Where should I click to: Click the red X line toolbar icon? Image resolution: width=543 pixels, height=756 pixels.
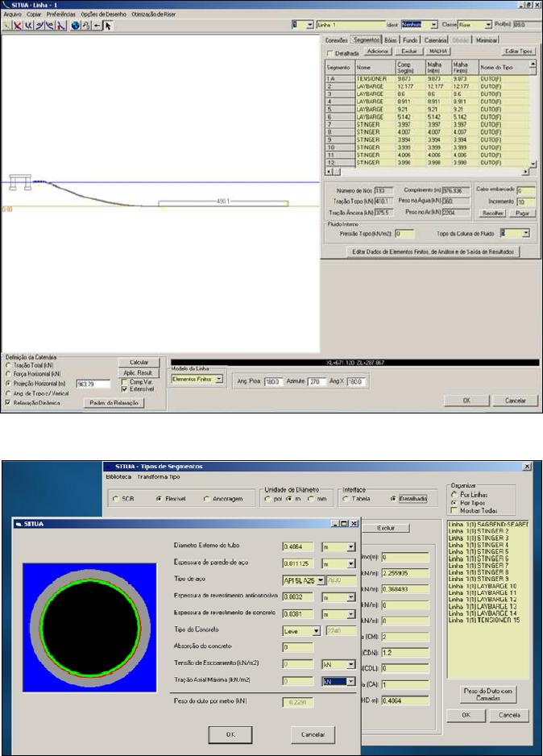click(18, 25)
